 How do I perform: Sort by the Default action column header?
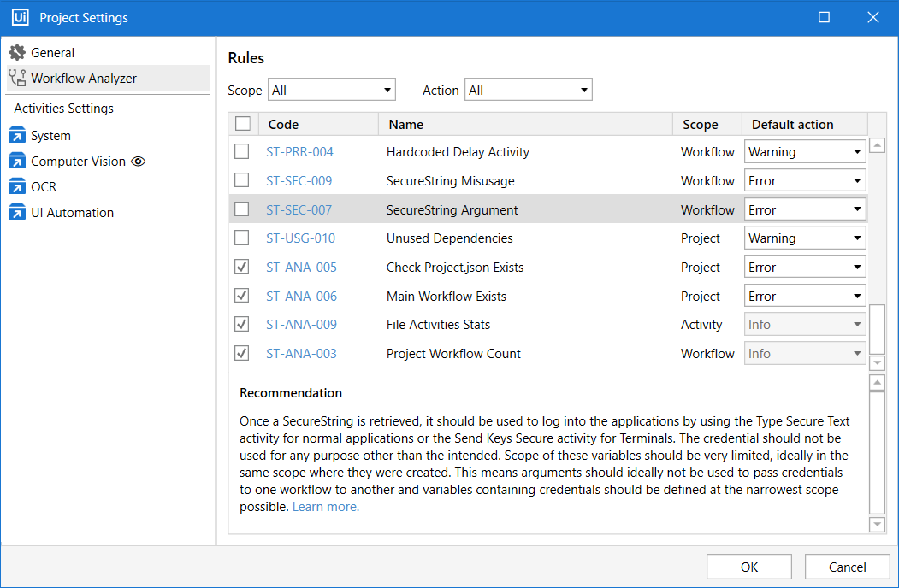(805, 125)
